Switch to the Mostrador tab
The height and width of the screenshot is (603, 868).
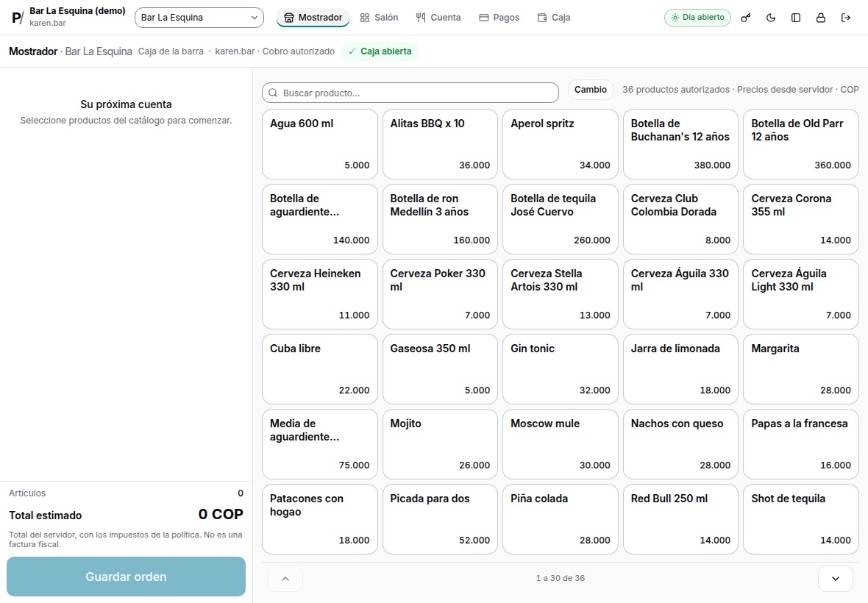[x=313, y=18]
